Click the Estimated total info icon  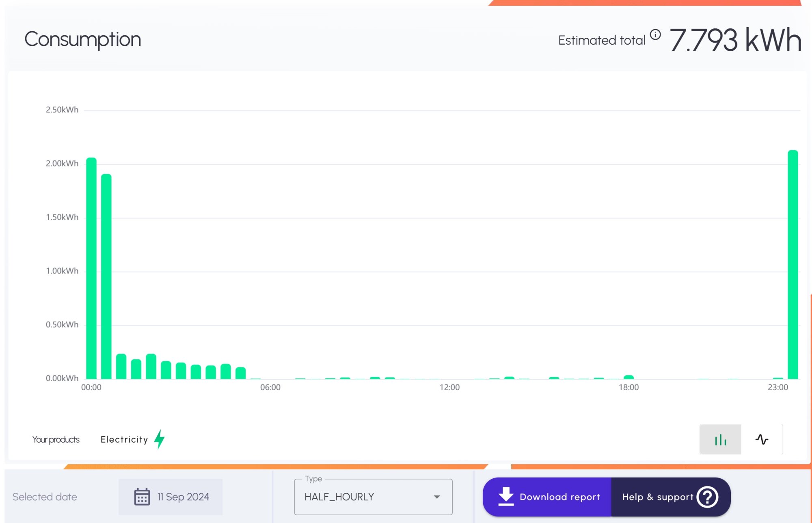pyautogui.click(x=655, y=35)
